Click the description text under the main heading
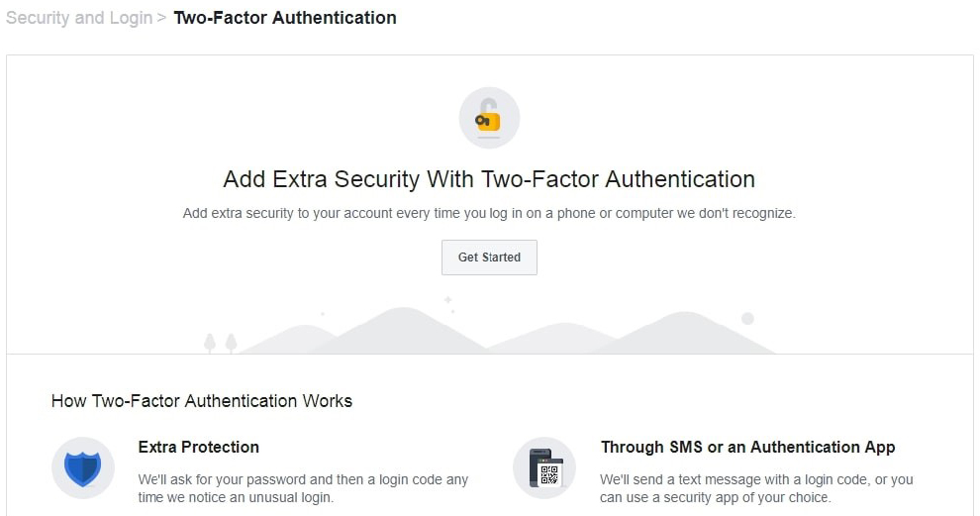The width and height of the screenshot is (980, 516). 489,213
